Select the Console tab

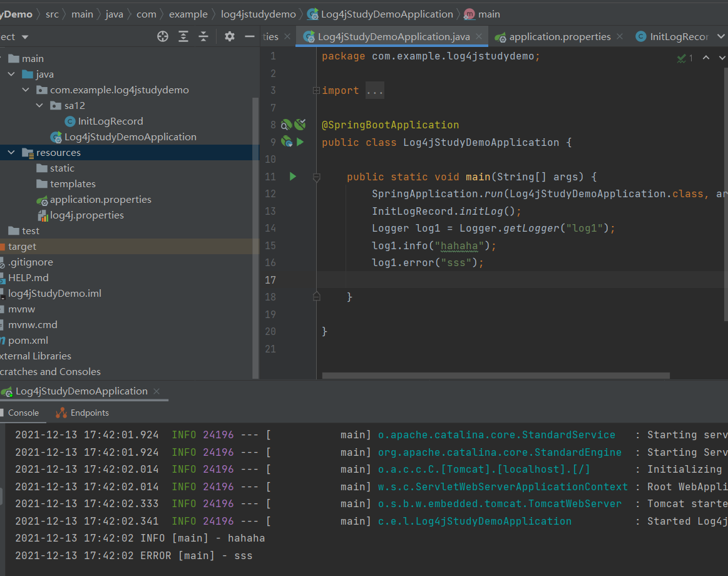click(23, 413)
